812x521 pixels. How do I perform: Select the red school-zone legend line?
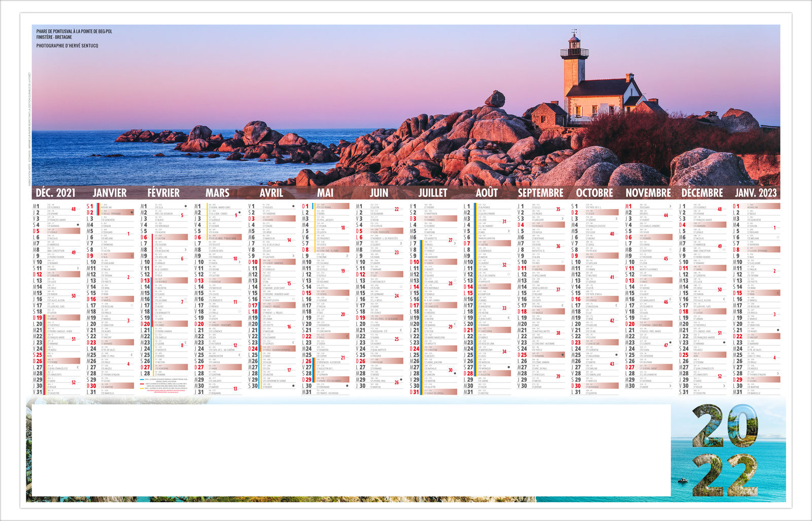(141, 384)
